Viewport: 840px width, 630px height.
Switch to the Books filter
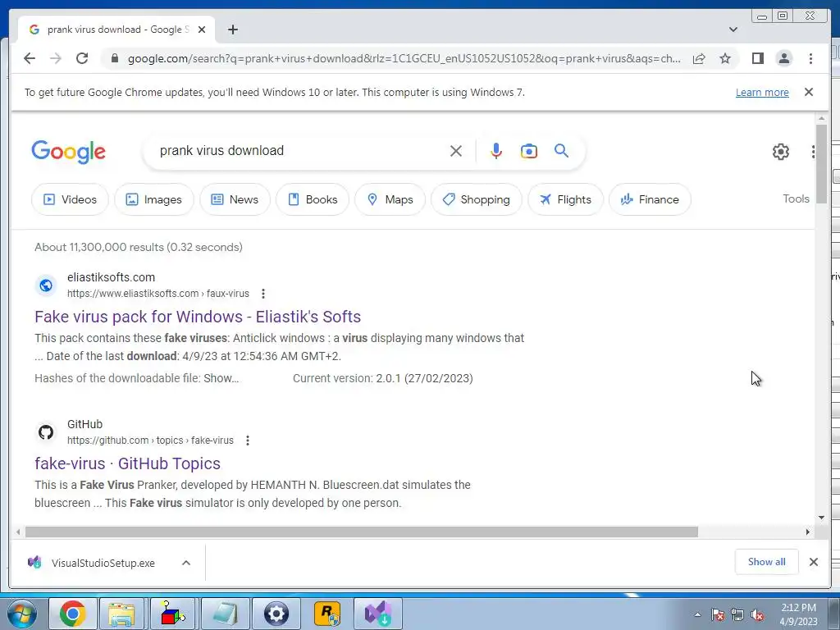pyautogui.click(x=313, y=199)
